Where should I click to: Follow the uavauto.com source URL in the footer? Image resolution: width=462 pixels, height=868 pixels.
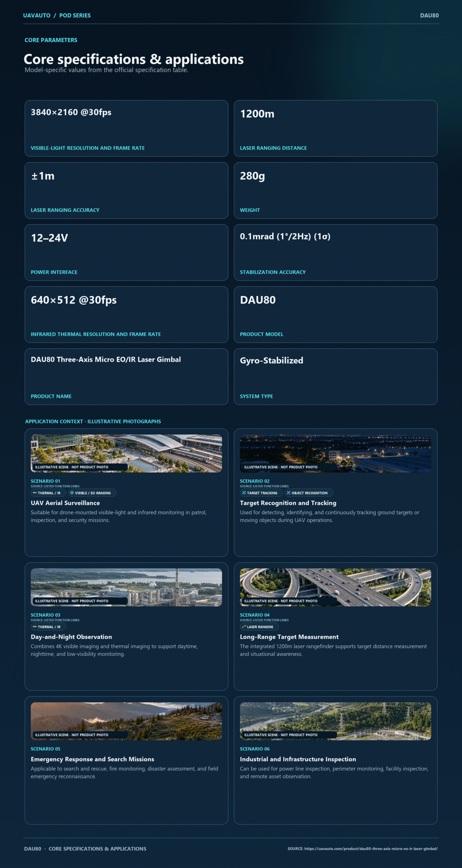371,849
